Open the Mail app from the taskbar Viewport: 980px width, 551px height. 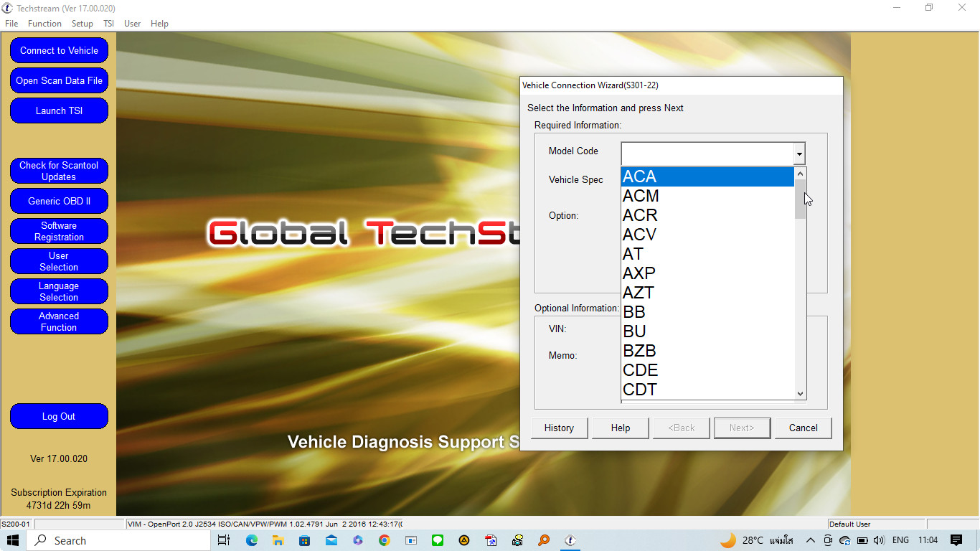331,540
